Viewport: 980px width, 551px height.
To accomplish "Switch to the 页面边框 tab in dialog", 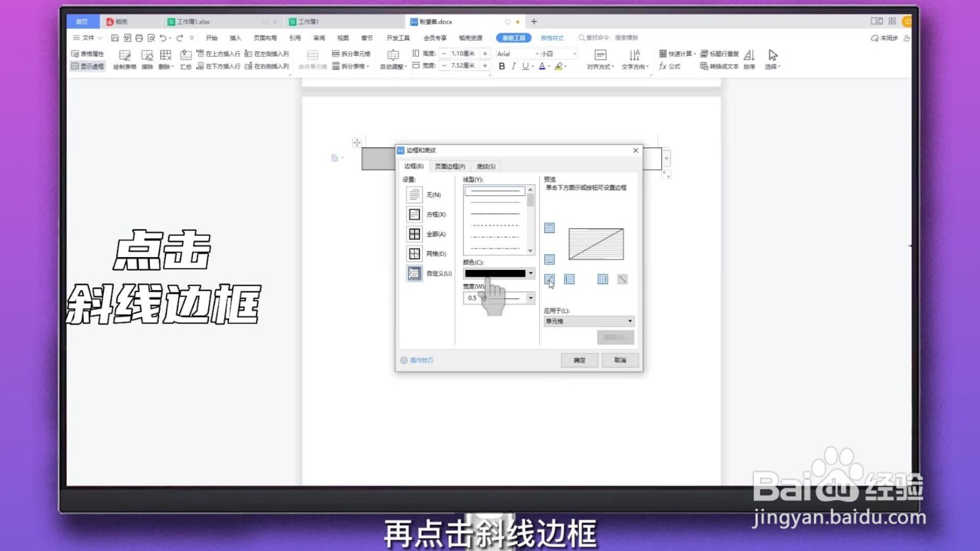I will point(449,166).
